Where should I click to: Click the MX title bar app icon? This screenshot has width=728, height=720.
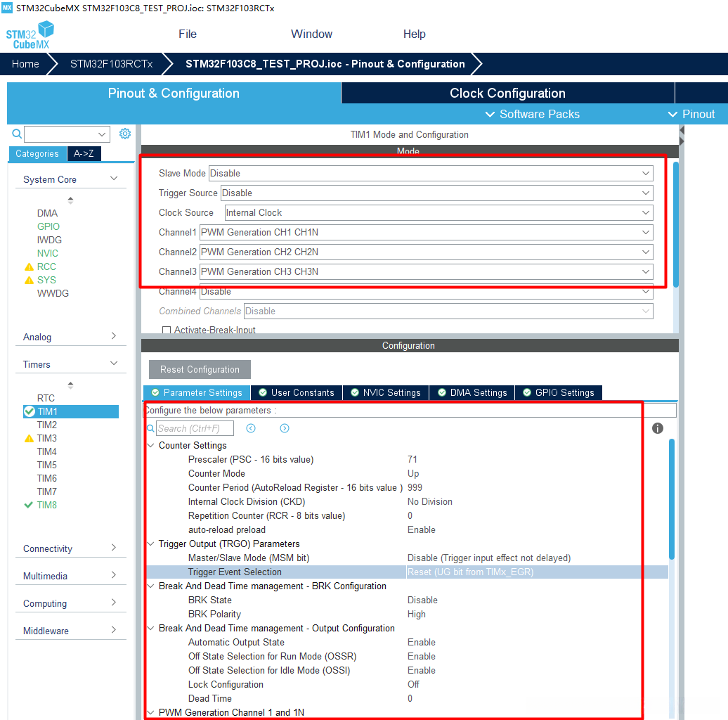click(x=7, y=8)
